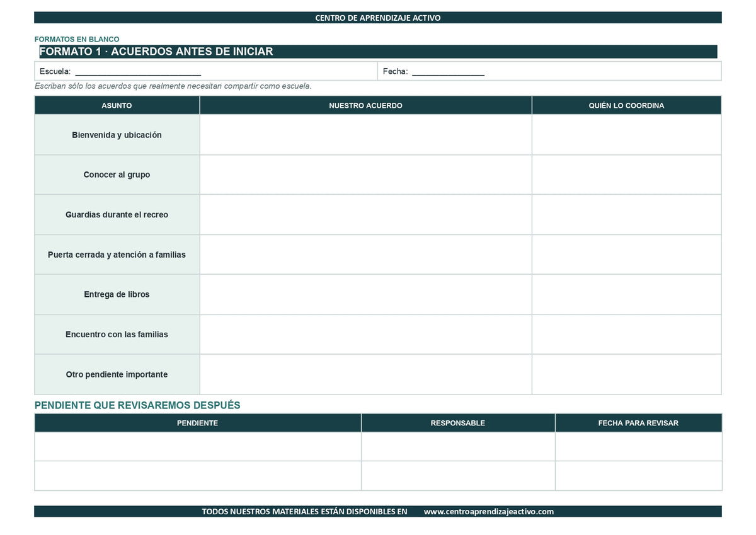Select the 'Entrega de libros' row label
The image size is (756, 535).
tap(117, 294)
